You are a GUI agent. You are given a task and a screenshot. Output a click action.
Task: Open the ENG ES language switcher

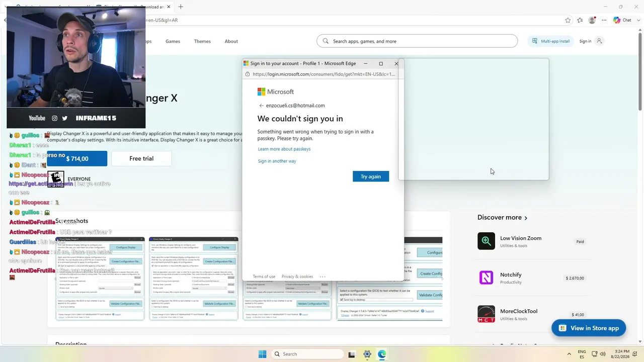(582, 354)
